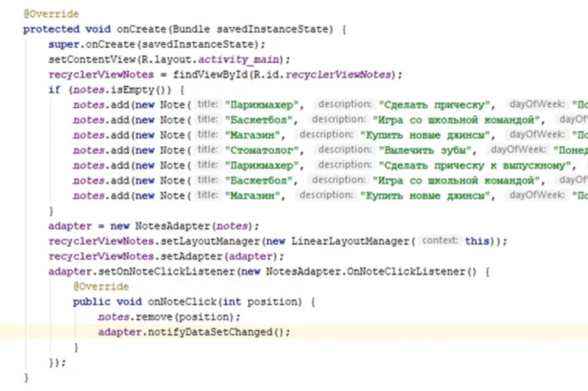Click 'position' parameter in onNoteClick signature
This screenshot has width=588, height=391.
(272, 302)
